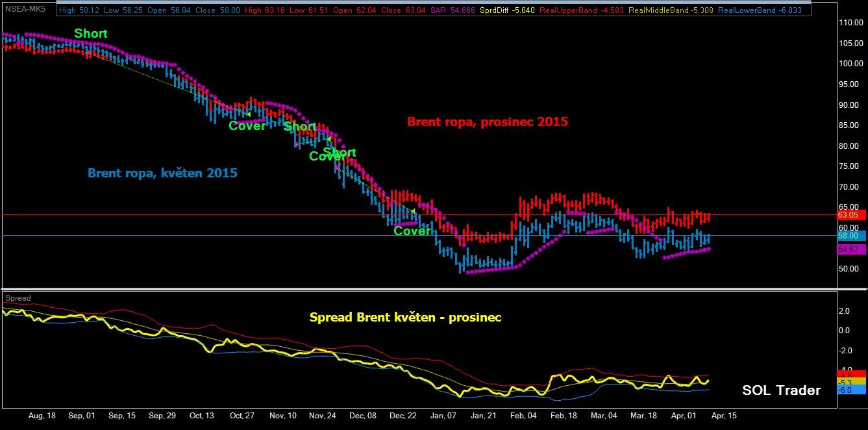
Task: Click the red -4.6 spread axis tag
Action: coord(851,375)
